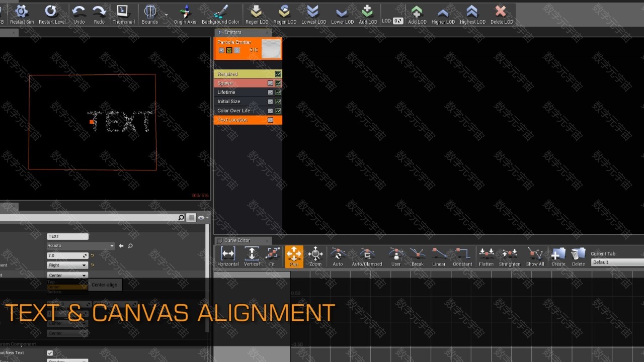Click the Redo toolbar icon
This screenshot has width=644, height=362.
pos(99,14)
